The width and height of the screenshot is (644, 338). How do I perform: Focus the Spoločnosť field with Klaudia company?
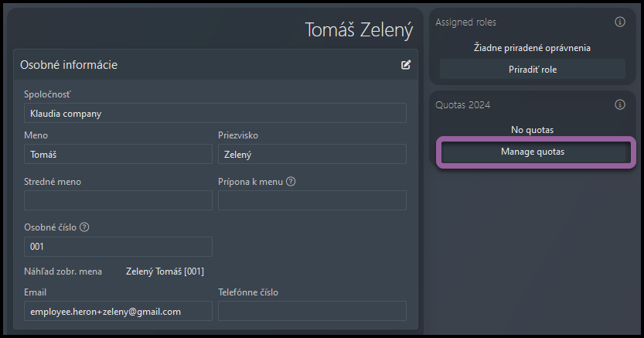click(215, 113)
